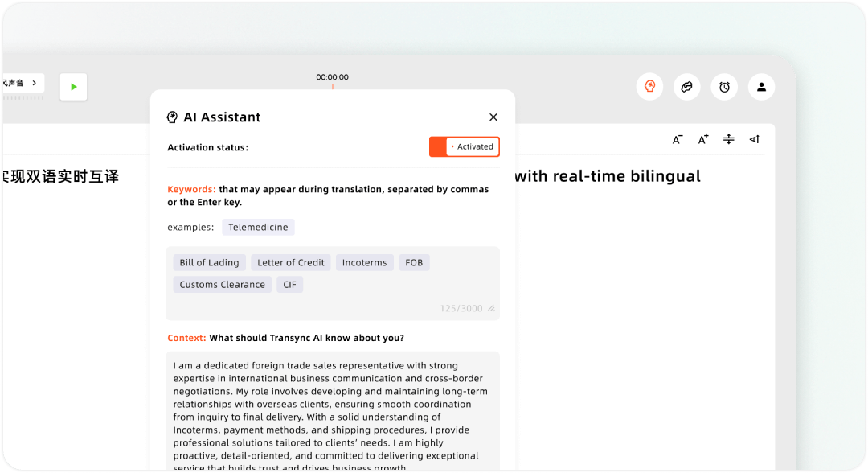Click the CIF keyword tag
This screenshot has height=473, width=868.
click(289, 285)
